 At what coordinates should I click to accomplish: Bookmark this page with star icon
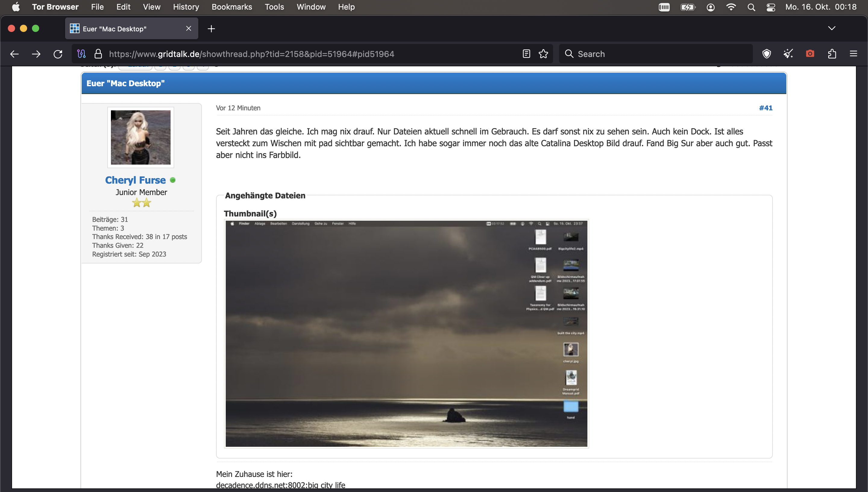543,54
